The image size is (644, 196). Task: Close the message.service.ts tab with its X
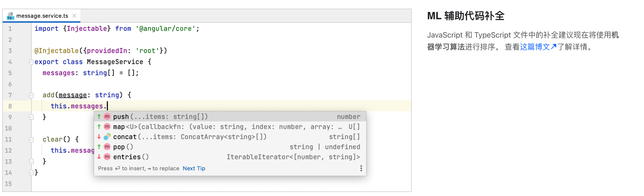pyautogui.click(x=74, y=16)
